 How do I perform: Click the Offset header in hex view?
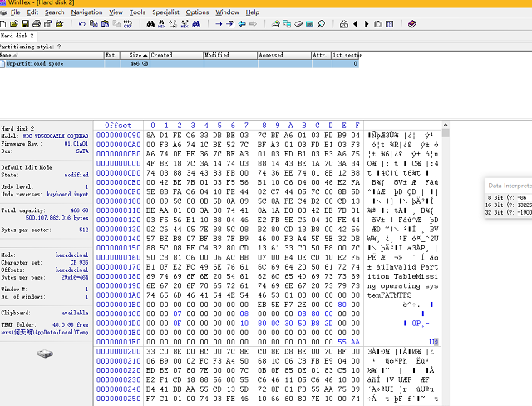pyautogui.click(x=118, y=126)
